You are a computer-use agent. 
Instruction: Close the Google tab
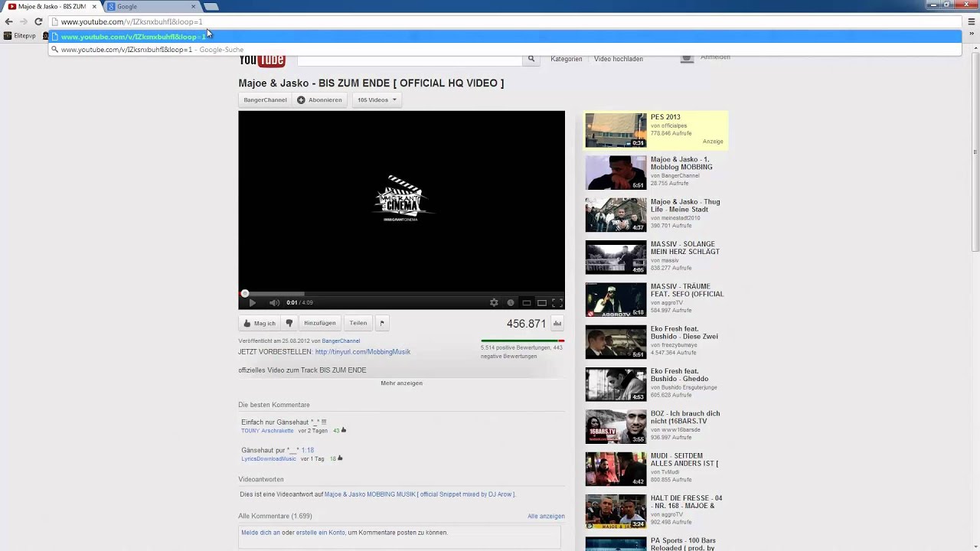click(193, 6)
